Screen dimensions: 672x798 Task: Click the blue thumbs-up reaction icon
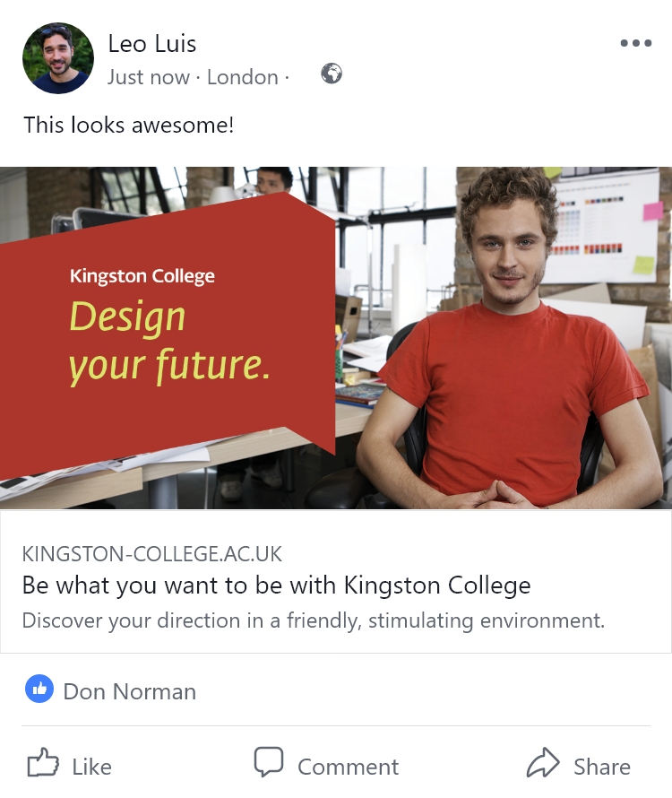[40, 690]
